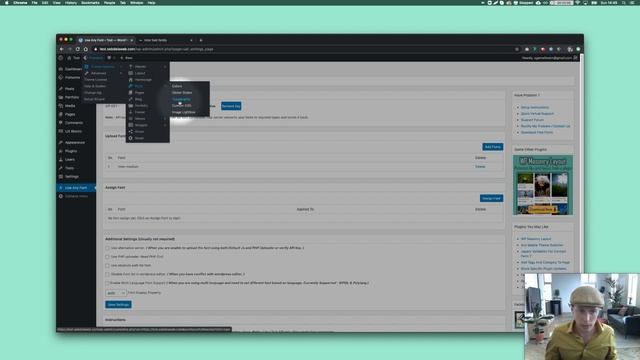Click the WordPress logo in admin bar
Image resolution: width=640 pixels, height=360 pixels.
(61, 58)
